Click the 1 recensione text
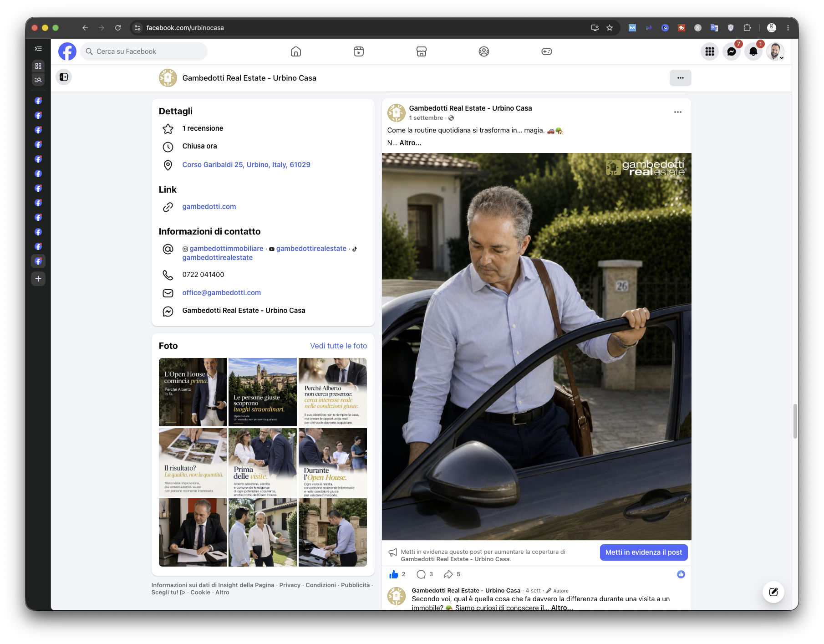This screenshot has width=824, height=644. coord(203,128)
